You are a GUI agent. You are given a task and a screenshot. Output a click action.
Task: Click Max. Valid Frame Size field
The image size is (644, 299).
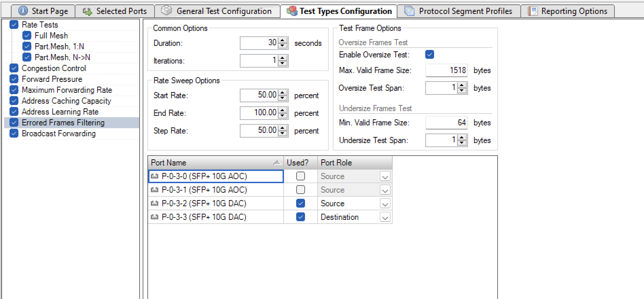pos(447,70)
